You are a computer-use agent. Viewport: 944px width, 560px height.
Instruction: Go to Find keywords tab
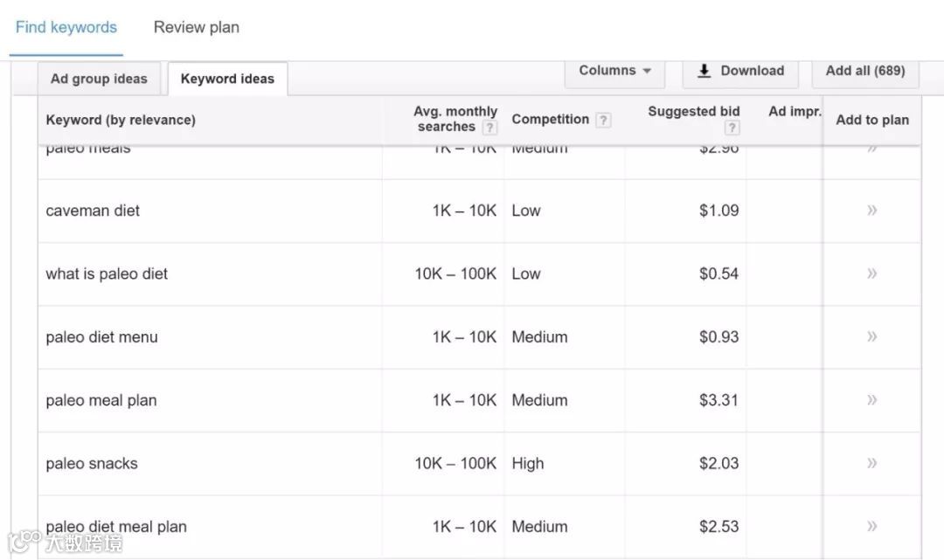[66, 27]
